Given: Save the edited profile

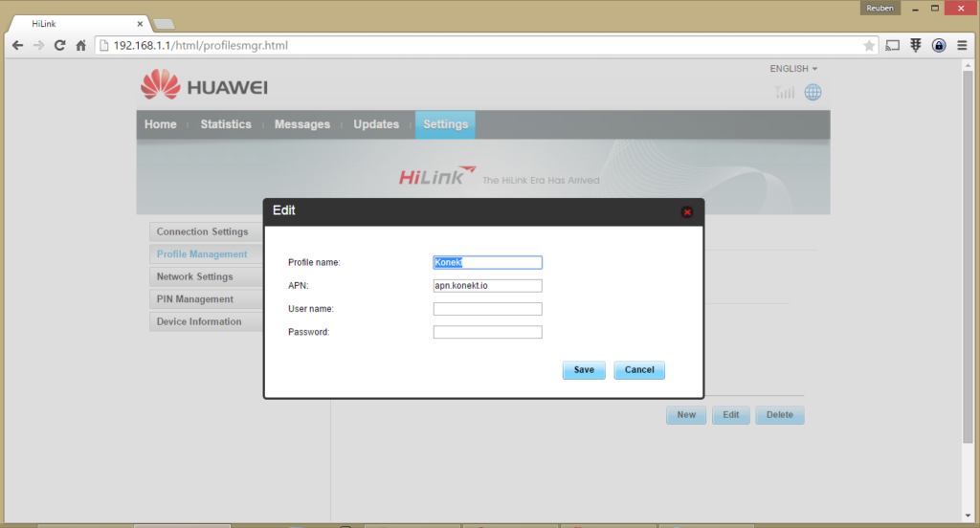Looking at the screenshot, I should click(584, 370).
